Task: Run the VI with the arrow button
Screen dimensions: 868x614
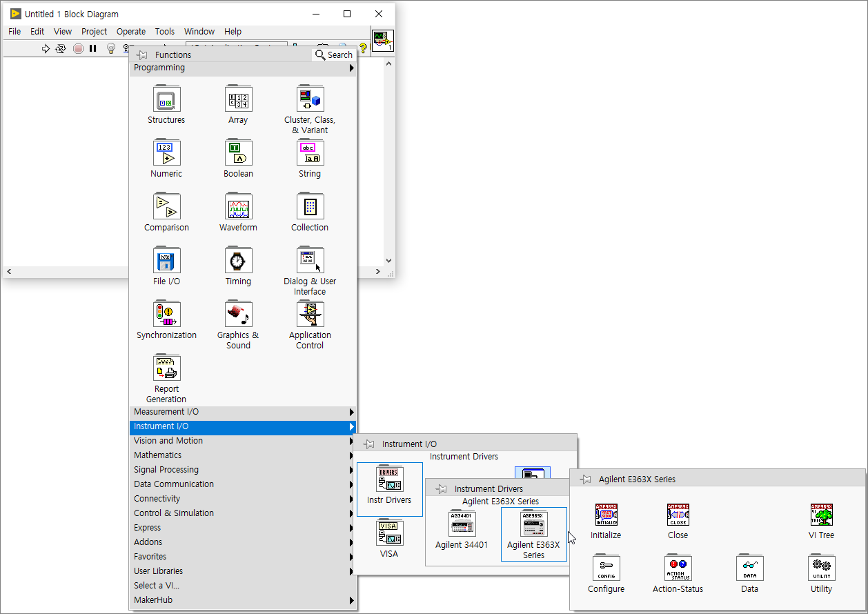Action: [x=46, y=48]
